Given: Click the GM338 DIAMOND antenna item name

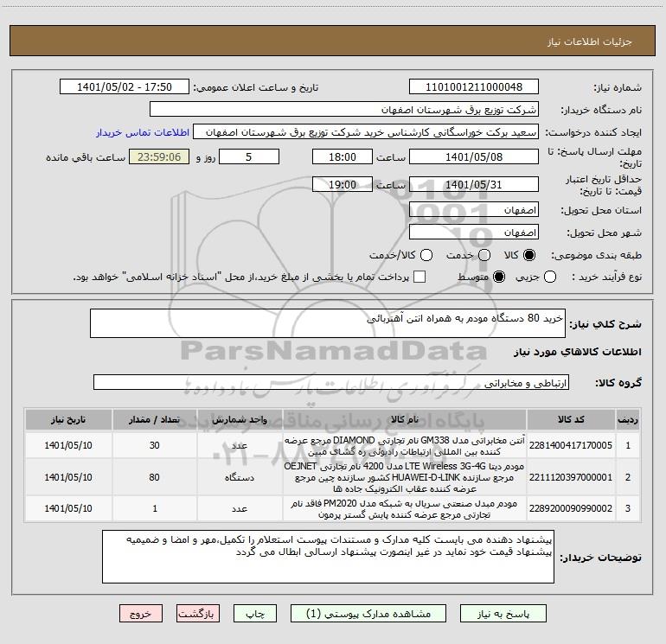Looking at the screenshot, I should pos(405,446).
